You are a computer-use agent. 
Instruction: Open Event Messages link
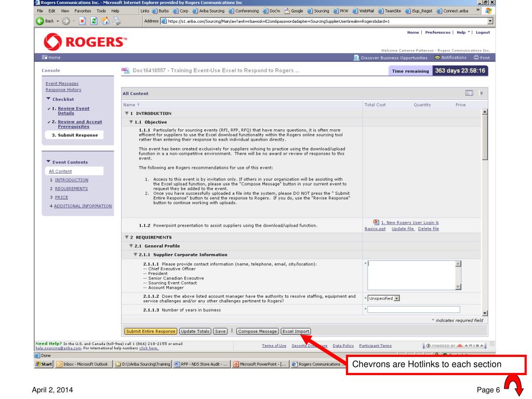tap(62, 84)
